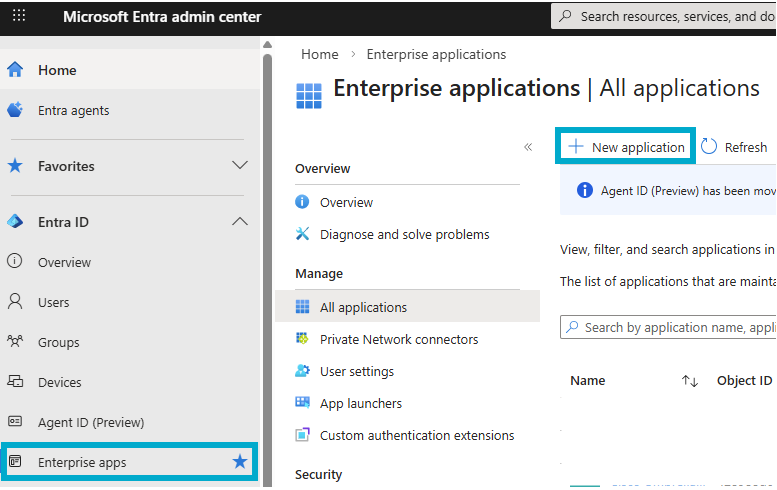Screen dimensions: 777x490
Task: Click the Groups people icon
Action: coord(15,341)
